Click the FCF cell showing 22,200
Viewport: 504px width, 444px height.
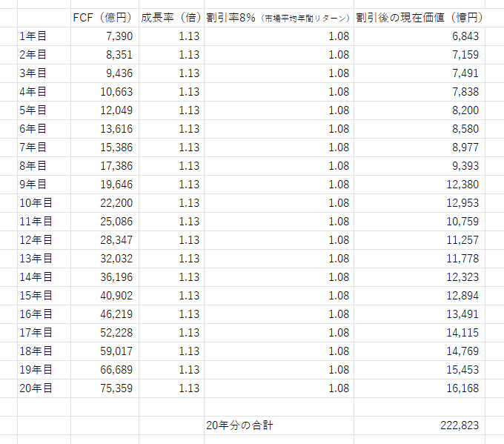point(105,203)
